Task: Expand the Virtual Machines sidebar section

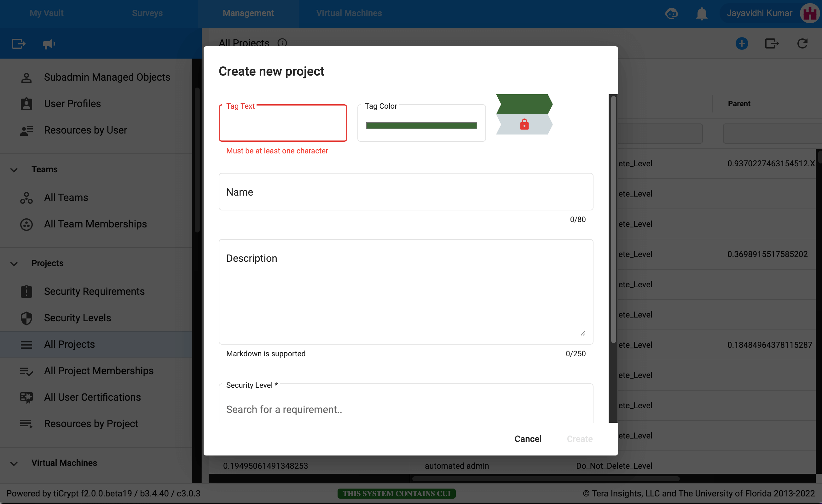Action: 14,463
